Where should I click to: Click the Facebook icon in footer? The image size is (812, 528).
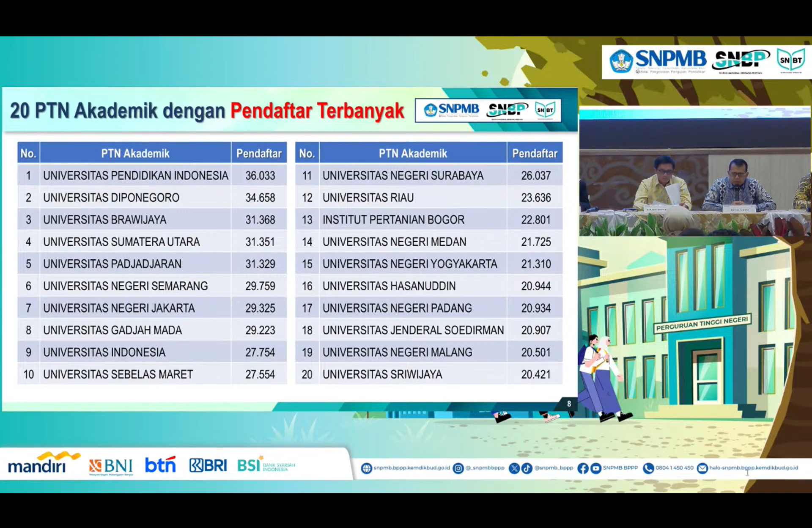(582, 468)
